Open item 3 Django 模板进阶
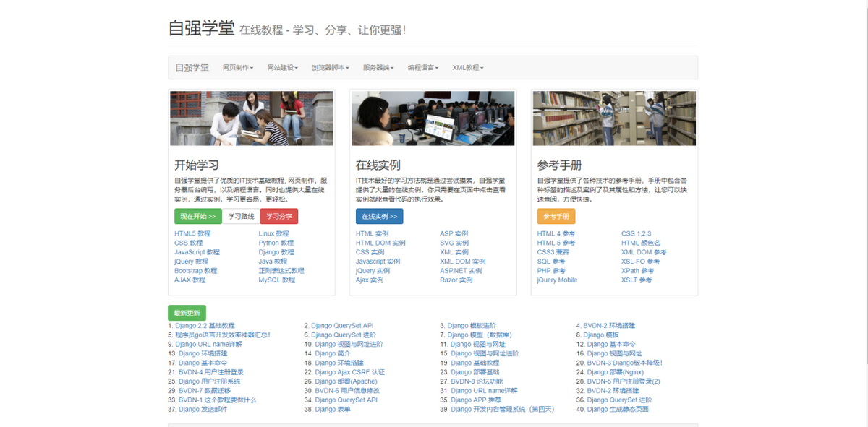This screenshot has height=427, width=868. 472,326
